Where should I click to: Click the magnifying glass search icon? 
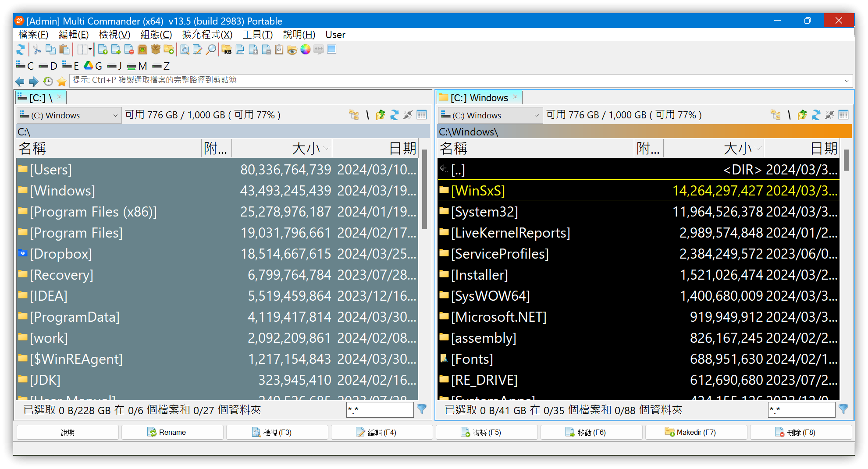pos(211,50)
